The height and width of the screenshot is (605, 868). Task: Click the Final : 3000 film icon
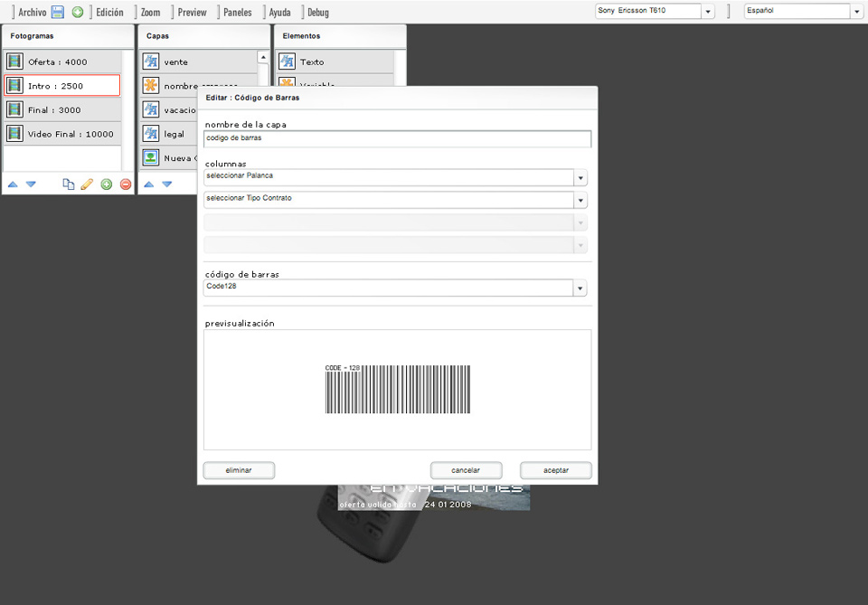click(x=15, y=109)
